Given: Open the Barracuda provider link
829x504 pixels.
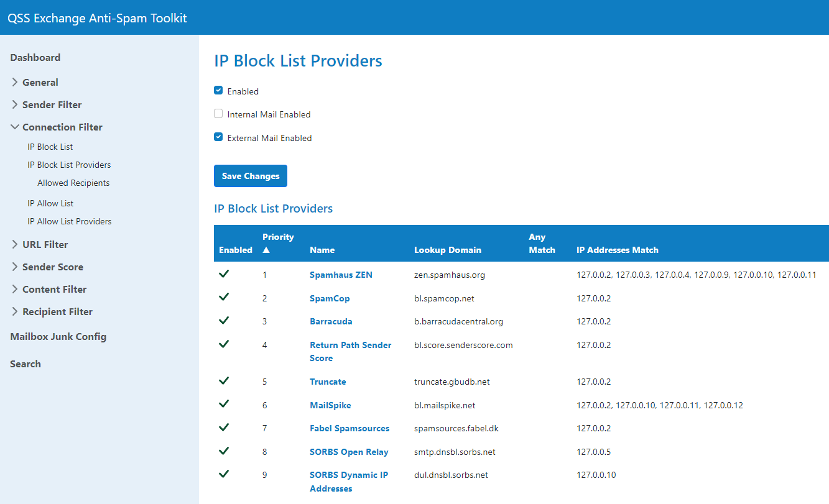Looking at the screenshot, I should [331, 321].
